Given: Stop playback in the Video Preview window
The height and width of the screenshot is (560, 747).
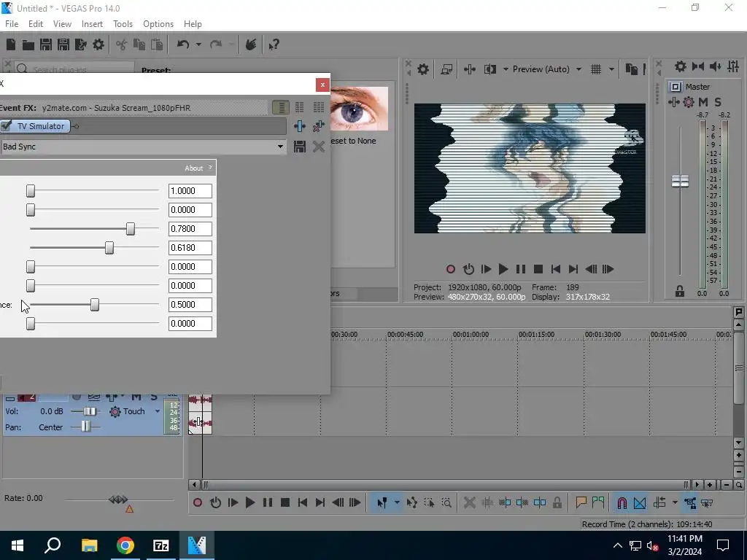Looking at the screenshot, I should click(538, 269).
